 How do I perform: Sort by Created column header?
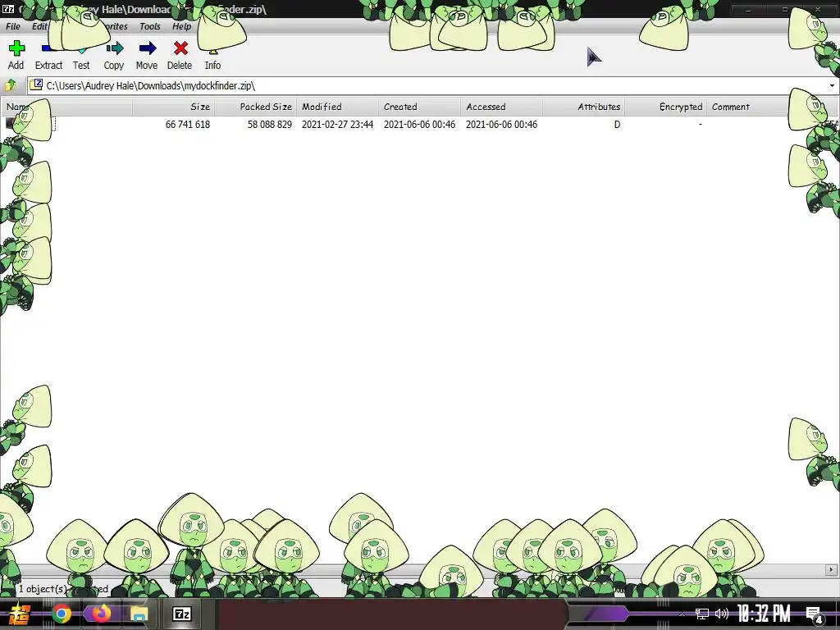pos(419,107)
